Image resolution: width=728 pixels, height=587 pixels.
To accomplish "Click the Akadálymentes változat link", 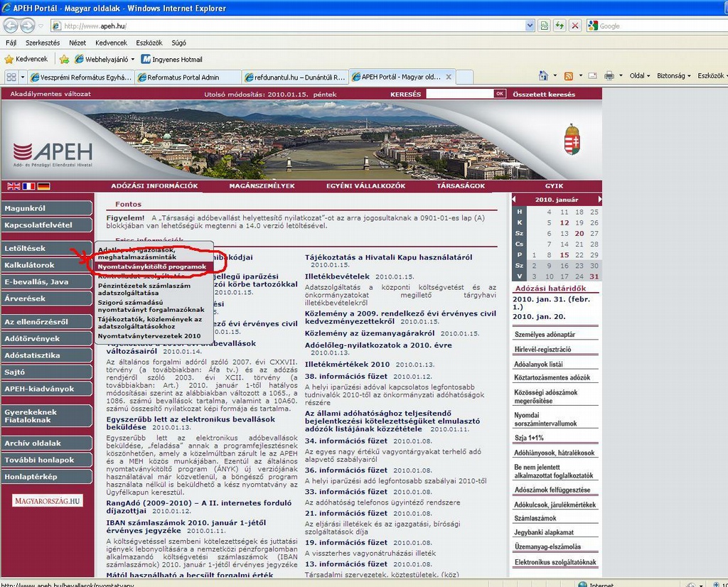I will coord(50,94).
